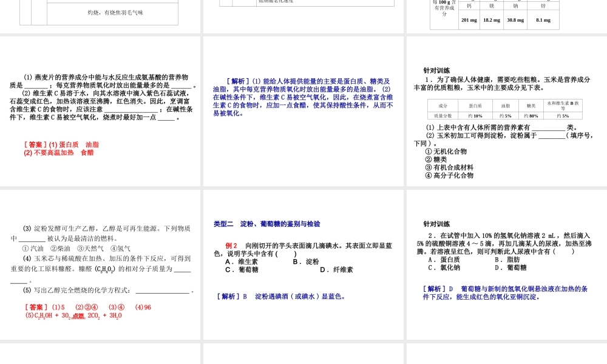Viewport: 607px width, 364px height.
Task: Click the red answer line (1) 蛋白质 油脂
Action: pos(61,144)
